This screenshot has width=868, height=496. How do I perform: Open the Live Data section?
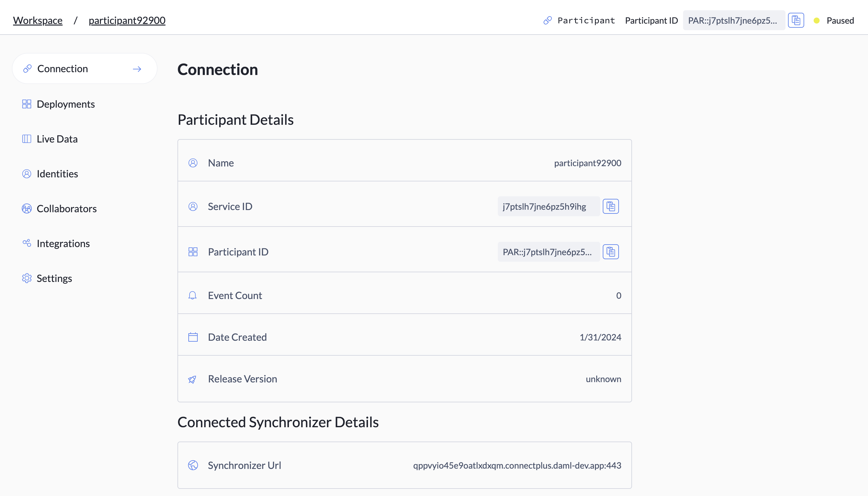click(x=57, y=139)
